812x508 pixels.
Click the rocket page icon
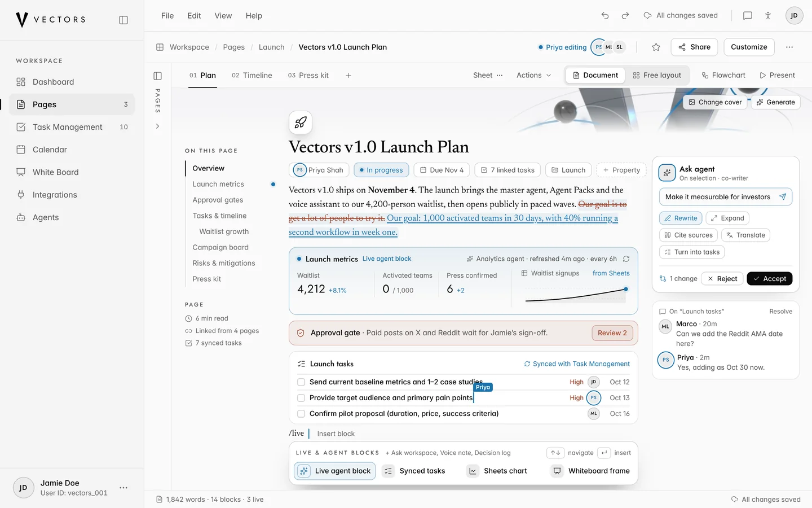[301, 122]
